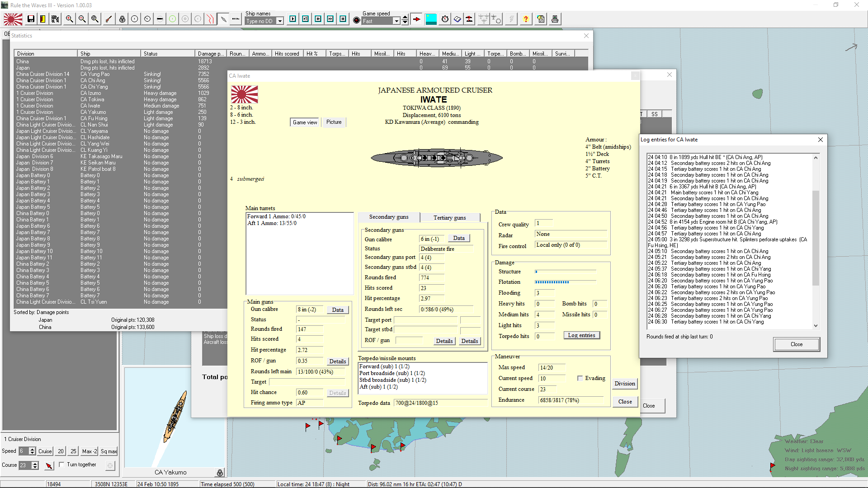Screen dimensions: 868x488
Task: Close the CA Iwate ship window
Action: [x=625, y=402]
